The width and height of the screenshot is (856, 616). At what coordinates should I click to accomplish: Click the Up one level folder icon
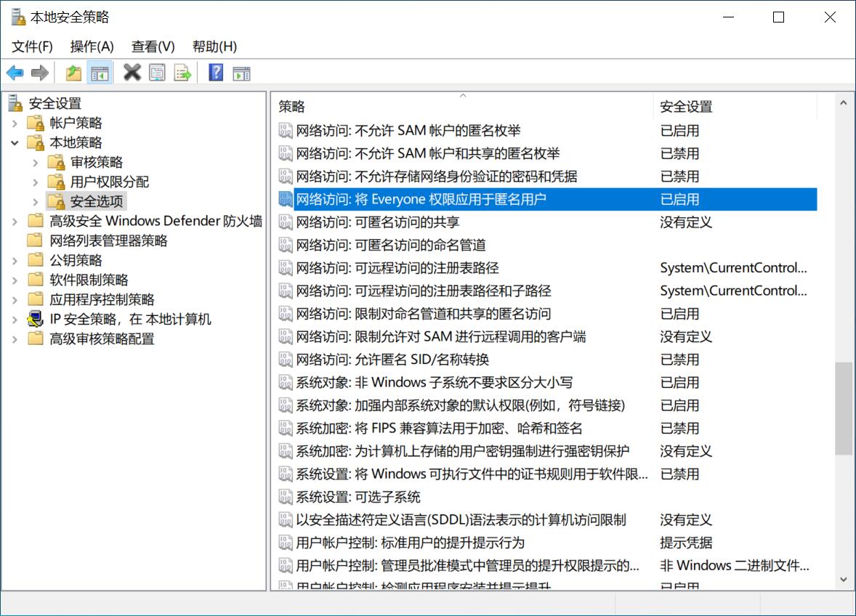[x=72, y=72]
